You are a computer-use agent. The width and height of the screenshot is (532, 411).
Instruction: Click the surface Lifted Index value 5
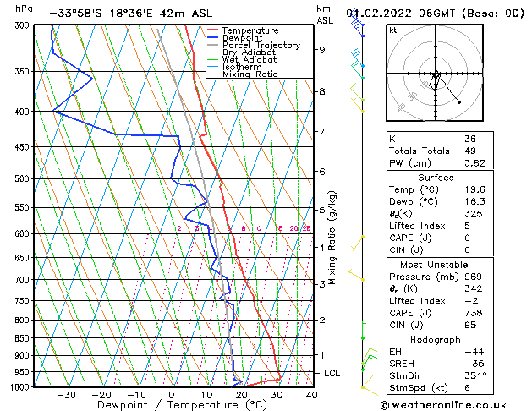tap(468, 226)
